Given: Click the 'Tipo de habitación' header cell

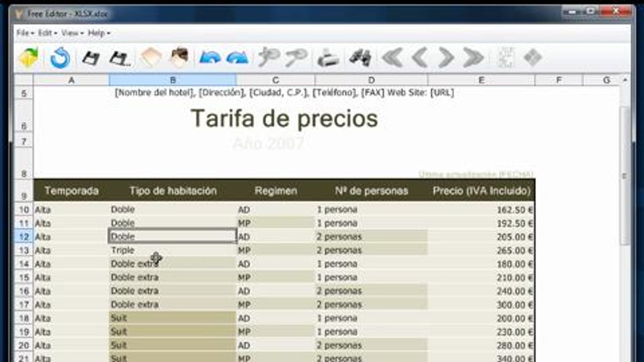Looking at the screenshot, I should pos(173,191).
